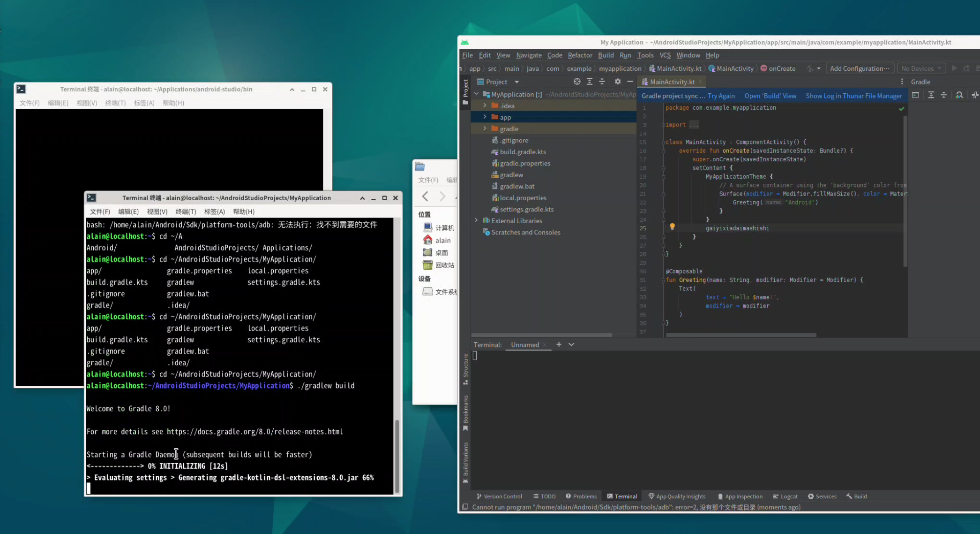The width and height of the screenshot is (980, 534).
Task: Click Add Configuration button
Action: coord(860,68)
